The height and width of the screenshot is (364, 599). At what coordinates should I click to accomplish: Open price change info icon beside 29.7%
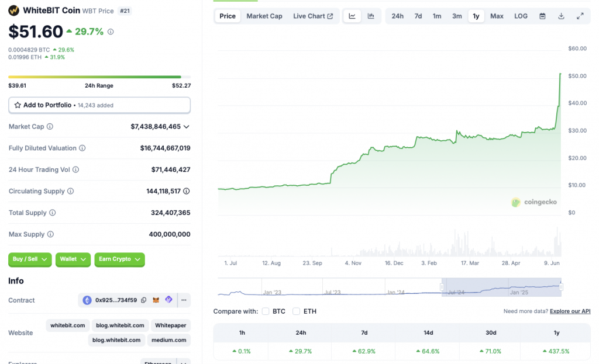click(111, 32)
